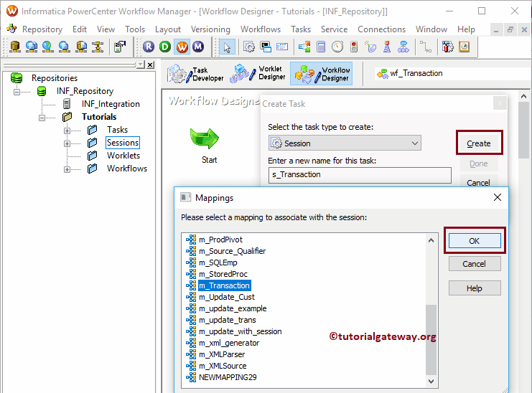Image resolution: width=532 pixels, height=393 pixels.
Task: Select the Workflow Designer tab
Action: pyautogui.click(x=322, y=74)
